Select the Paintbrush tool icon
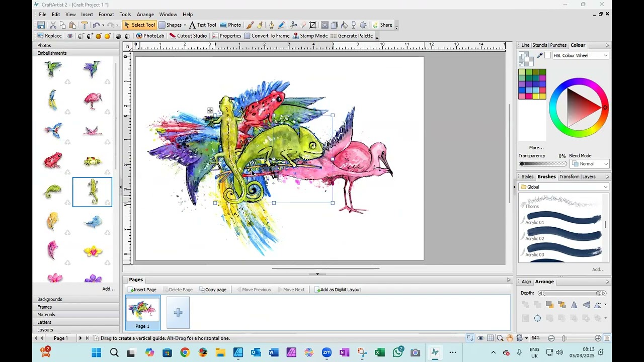The width and height of the screenshot is (644, 362). pos(250,25)
